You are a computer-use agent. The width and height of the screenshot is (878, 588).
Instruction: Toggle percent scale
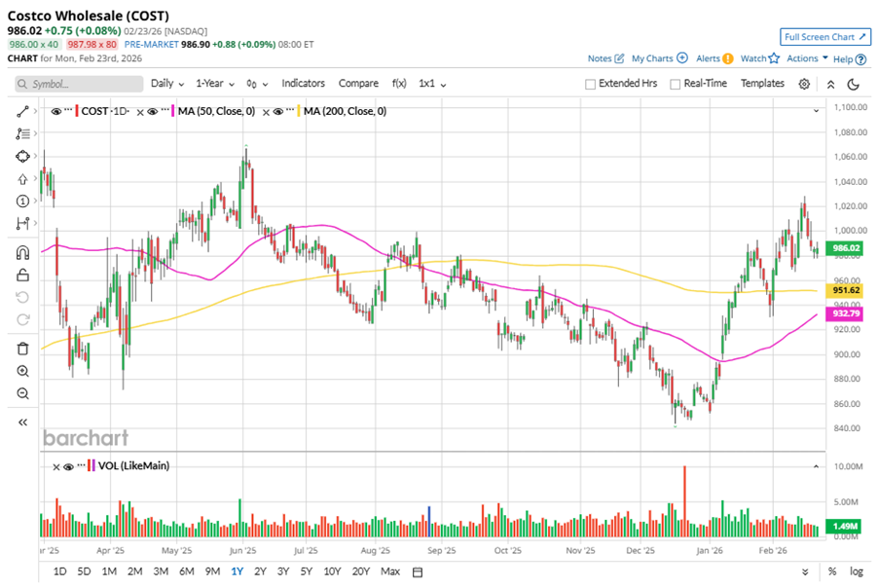tap(832, 571)
